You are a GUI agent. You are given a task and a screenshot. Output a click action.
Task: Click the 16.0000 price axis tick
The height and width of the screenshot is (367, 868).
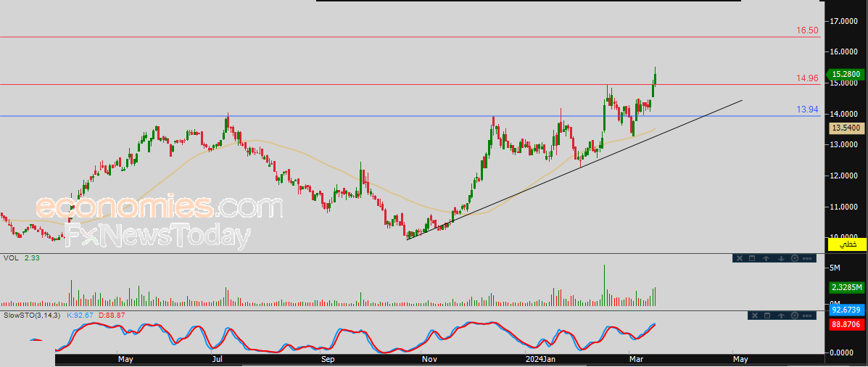(843, 52)
